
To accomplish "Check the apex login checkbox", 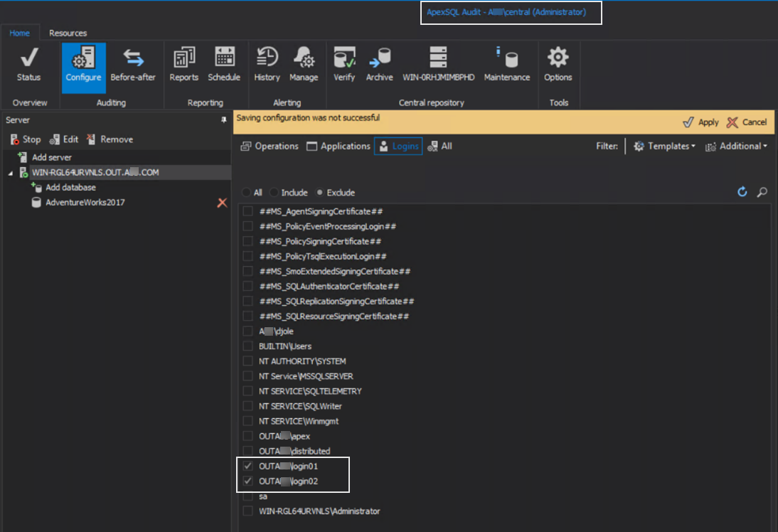I will point(247,436).
